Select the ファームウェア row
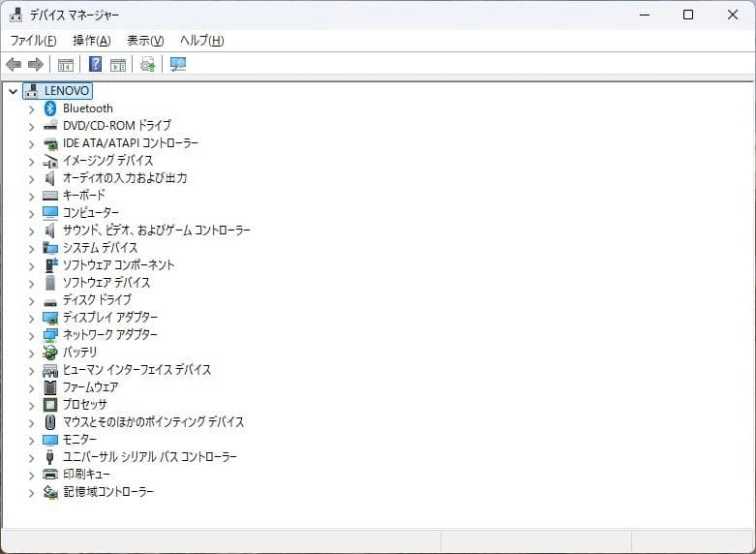Image resolution: width=756 pixels, height=554 pixels. [91, 387]
